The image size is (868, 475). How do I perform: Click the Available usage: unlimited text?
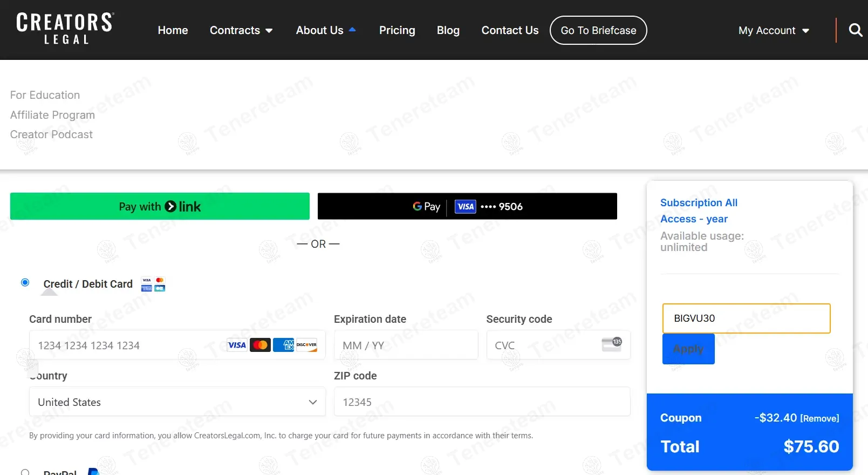pos(702,241)
